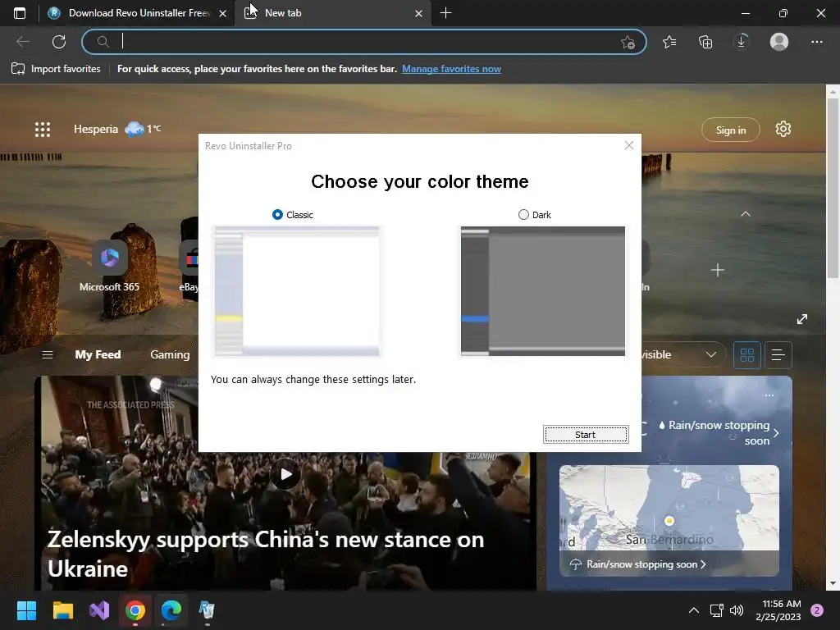The height and width of the screenshot is (630, 840).
Task: Open Microsoft Edge from taskbar
Action: click(x=171, y=610)
